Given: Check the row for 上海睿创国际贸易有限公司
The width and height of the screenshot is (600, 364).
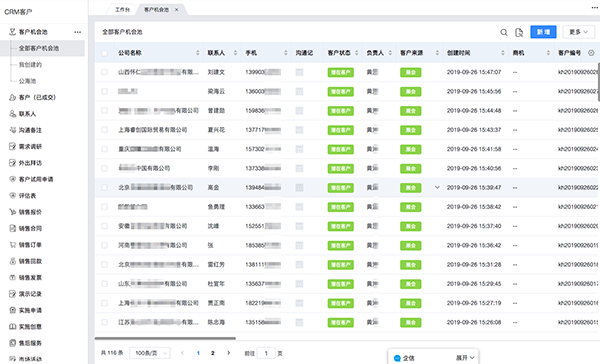Looking at the screenshot, I should (104, 130).
